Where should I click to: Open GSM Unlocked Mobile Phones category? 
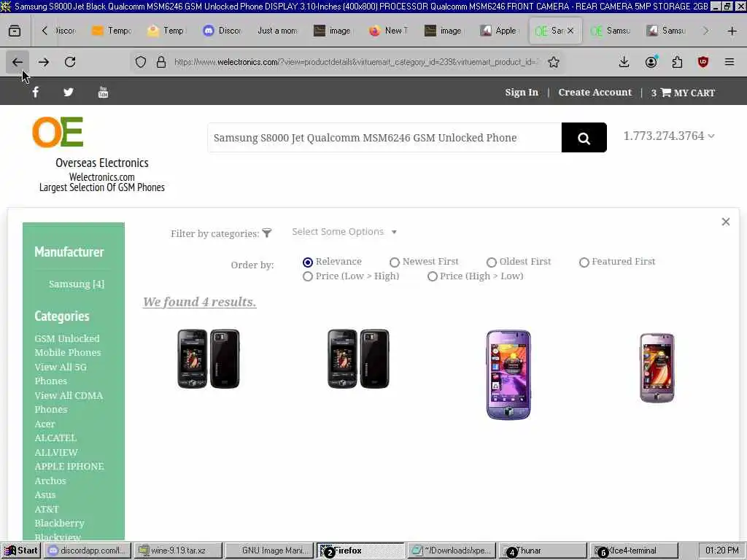click(67, 346)
